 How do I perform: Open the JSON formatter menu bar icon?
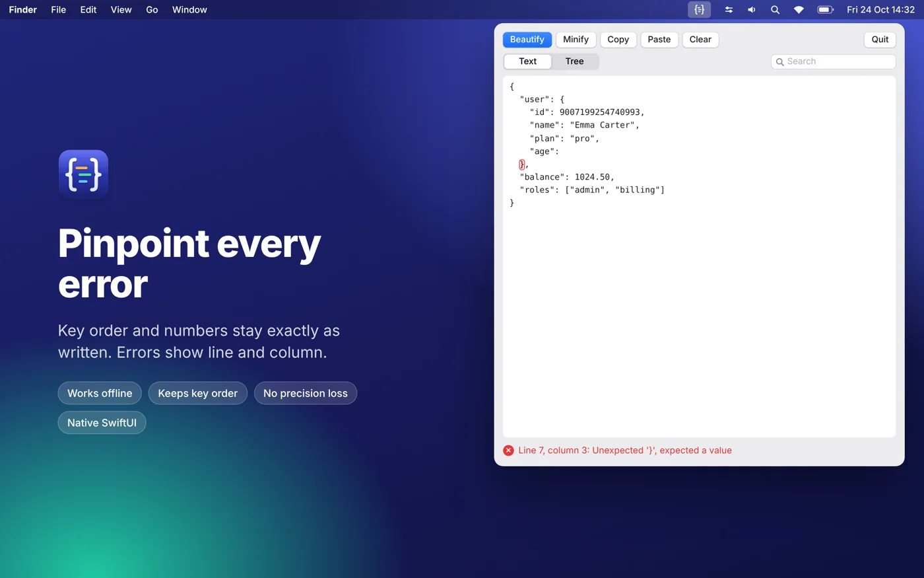[699, 10]
